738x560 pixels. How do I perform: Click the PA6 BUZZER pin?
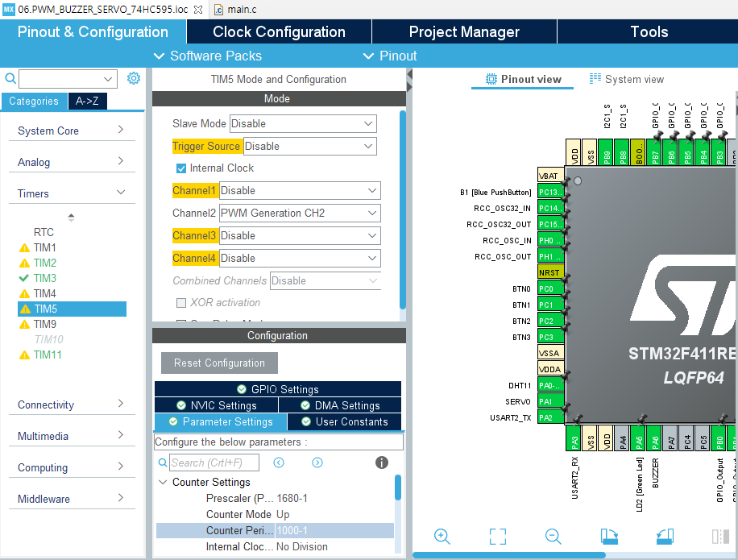pyautogui.click(x=655, y=438)
